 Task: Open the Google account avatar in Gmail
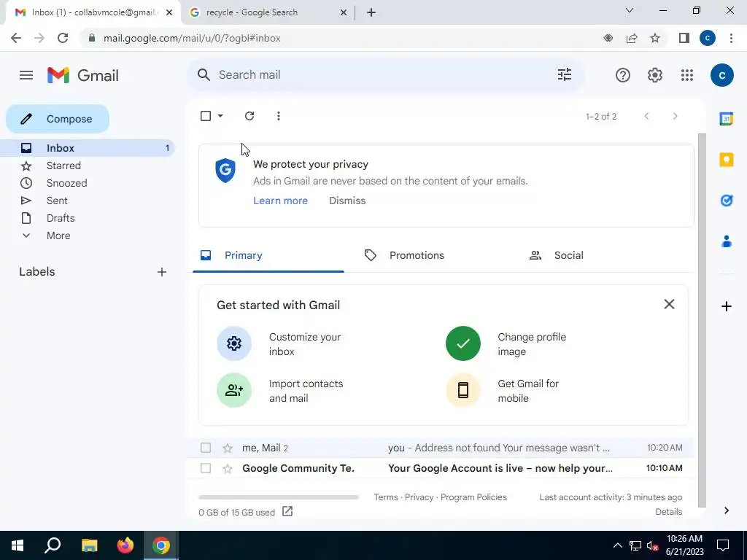point(721,75)
